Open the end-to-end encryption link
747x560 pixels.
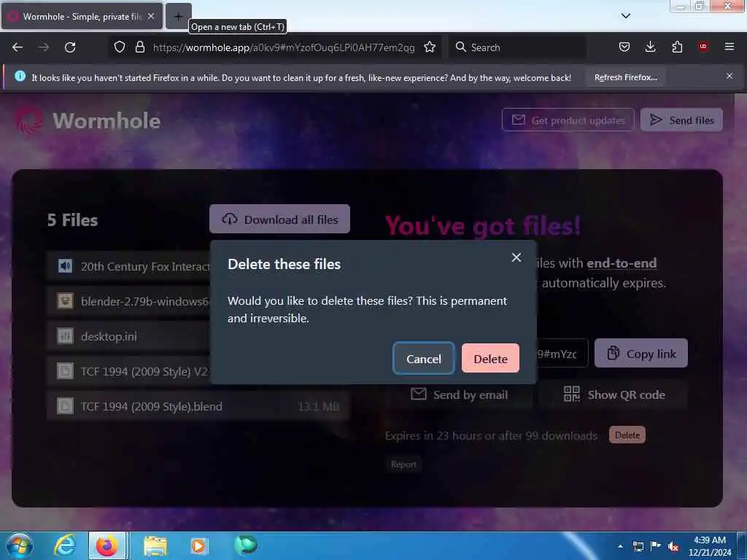coord(622,262)
